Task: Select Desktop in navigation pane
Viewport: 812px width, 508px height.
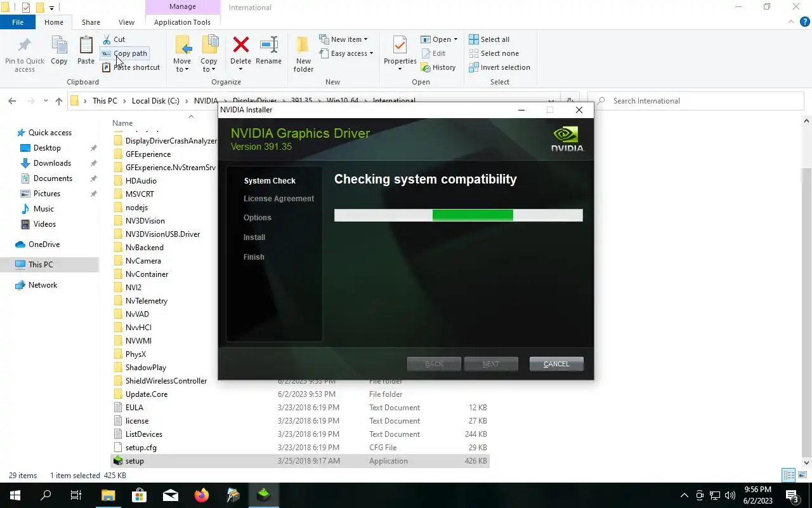Action: pos(47,148)
